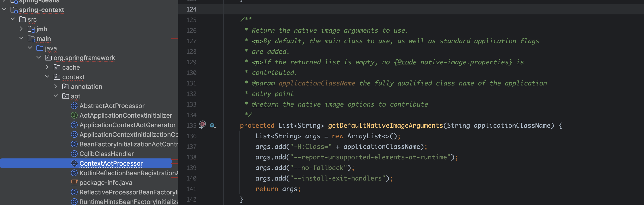
Task: Expand the jmh folder
Action: pyautogui.click(x=21, y=29)
